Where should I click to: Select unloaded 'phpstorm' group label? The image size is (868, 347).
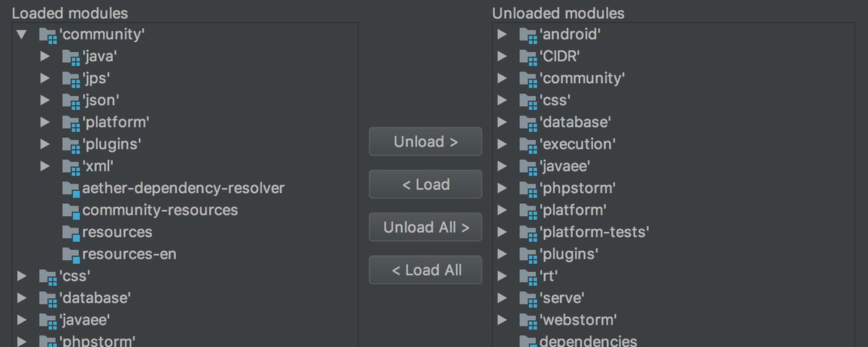coord(577,189)
